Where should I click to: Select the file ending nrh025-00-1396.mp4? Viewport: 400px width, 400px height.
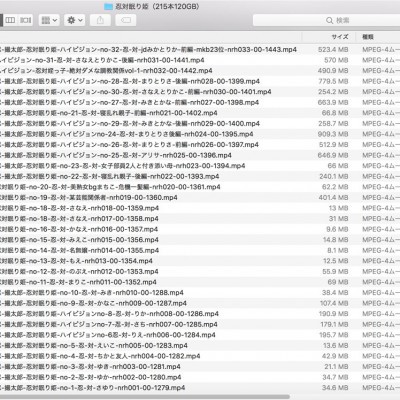tap(200, 155)
